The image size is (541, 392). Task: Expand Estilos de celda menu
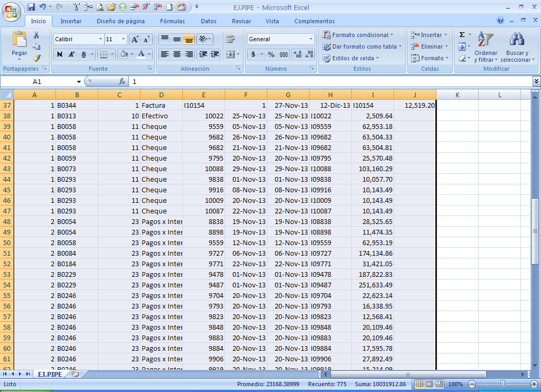pos(351,58)
